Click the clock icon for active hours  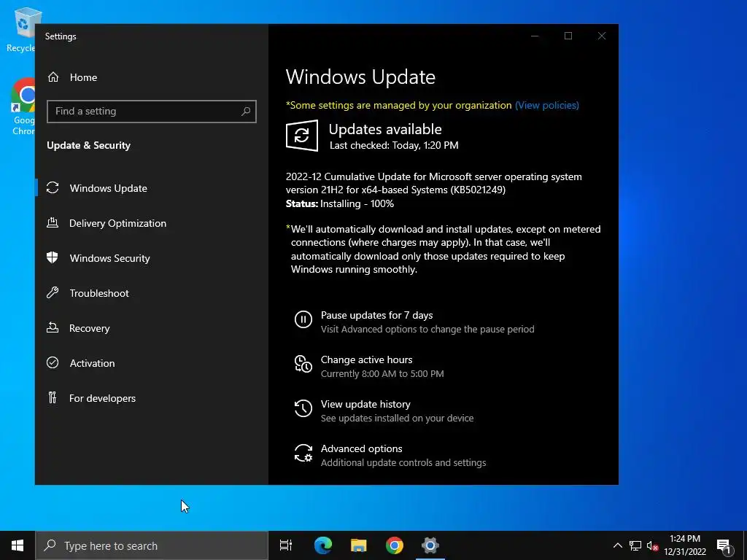tap(303, 365)
